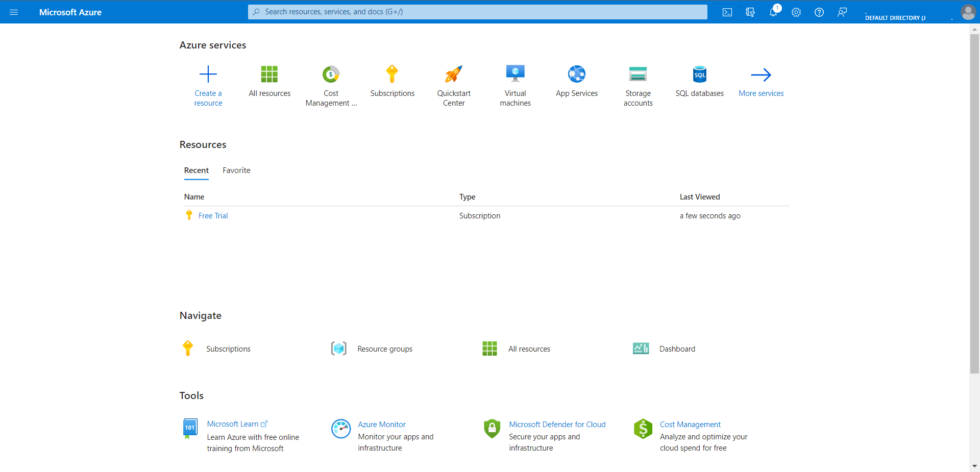Open the SQL databases service
The width and height of the screenshot is (980, 472).
[x=699, y=82]
